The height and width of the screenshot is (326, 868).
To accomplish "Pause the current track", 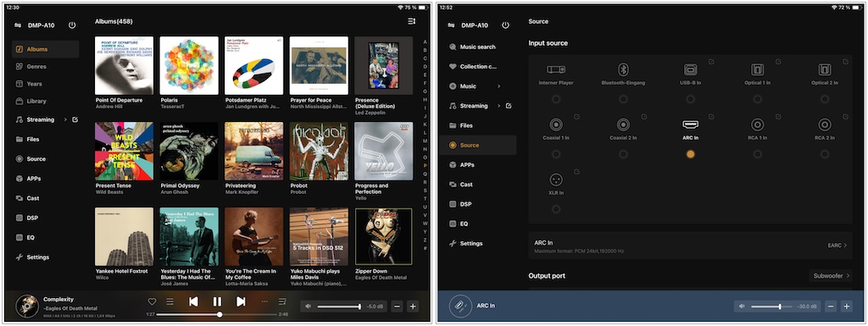I will (217, 301).
